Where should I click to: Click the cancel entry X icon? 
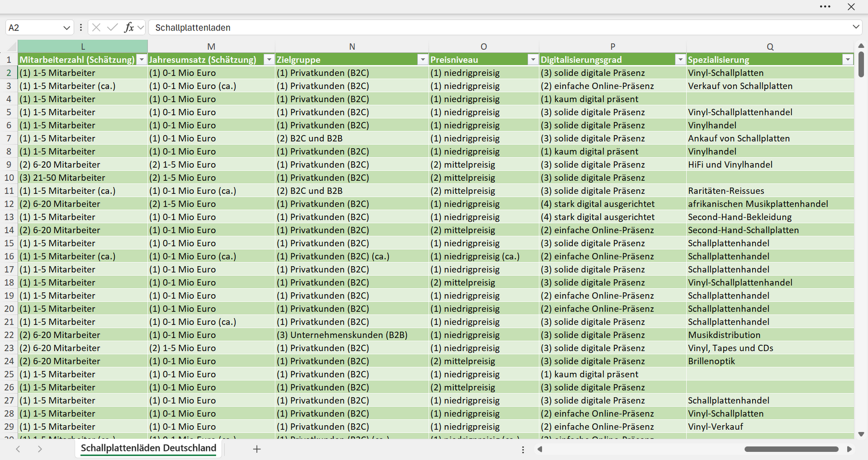pos(96,27)
